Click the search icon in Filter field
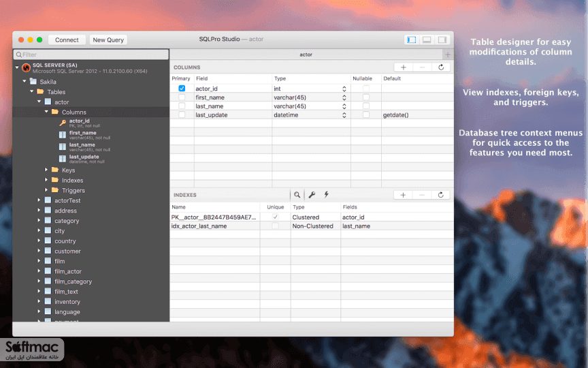Image resolution: width=588 pixels, height=368 pixels. pyautogui.click(x=19, y=55)
